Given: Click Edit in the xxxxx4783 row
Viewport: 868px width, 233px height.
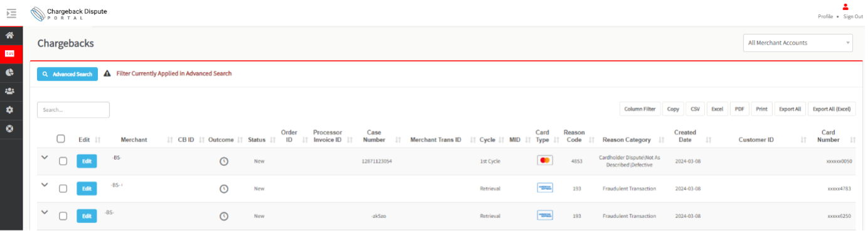Looking at the screenshot, I should 87,189.
